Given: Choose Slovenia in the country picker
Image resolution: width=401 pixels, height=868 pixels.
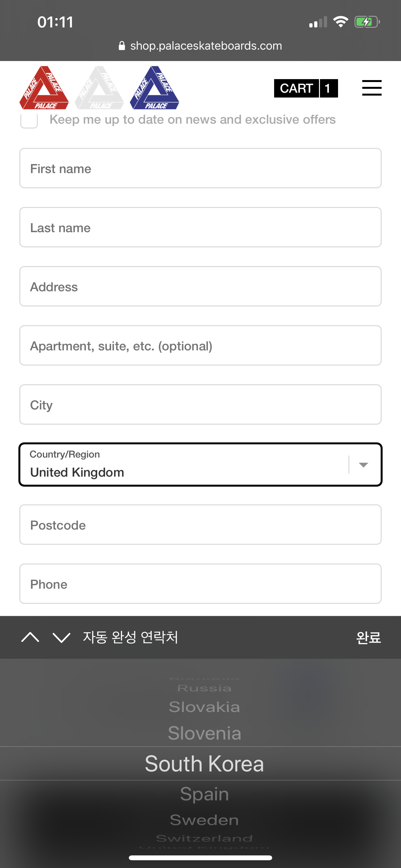Looking at the screenshot, I should coord(204,734).
